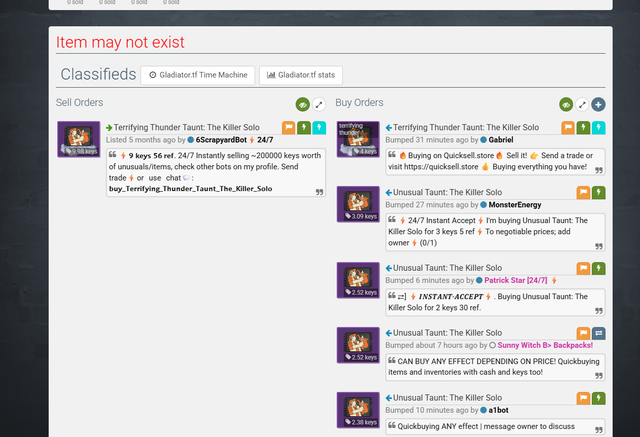The height and width of the screenshot is (437, 640).
Task: Add a new buy order with plus icon
Action: coord(598,105)
